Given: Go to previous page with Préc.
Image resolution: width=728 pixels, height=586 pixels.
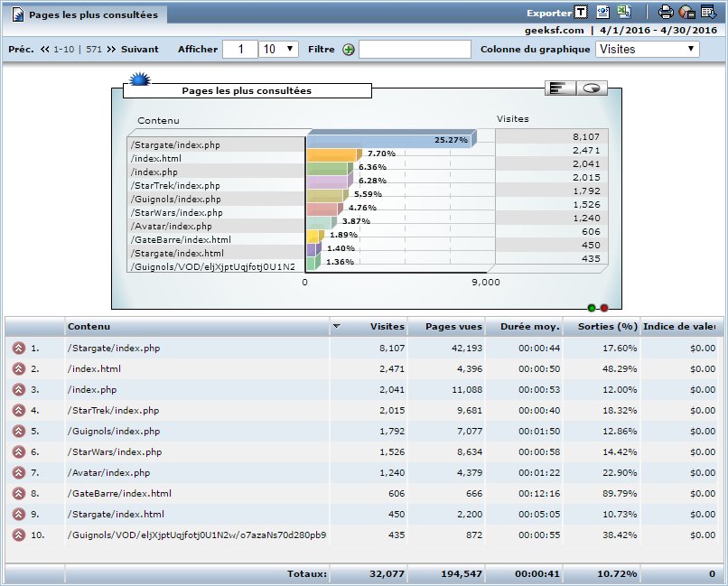Looking at the screenshot, I should coord(21,49).
